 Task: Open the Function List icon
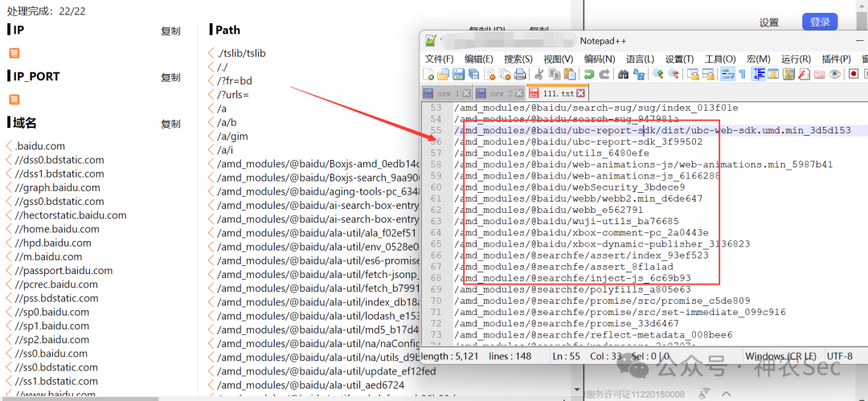pyautogui.click(x=804, y=74)
